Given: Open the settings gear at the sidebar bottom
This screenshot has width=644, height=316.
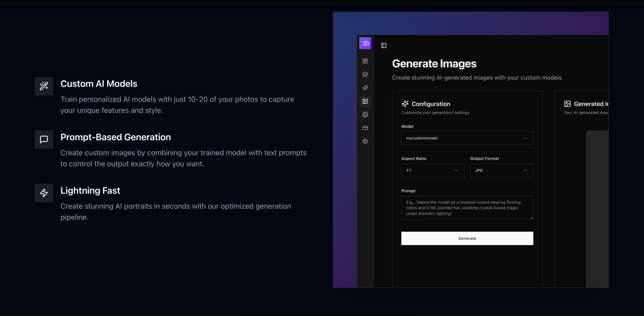Looking at the screenshot, I should tap(365, 141).
